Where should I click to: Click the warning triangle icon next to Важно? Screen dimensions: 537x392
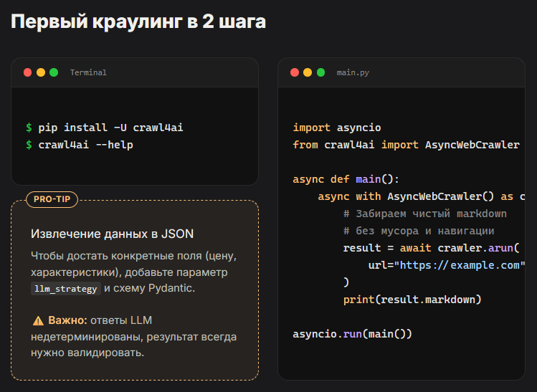point(38,321)
